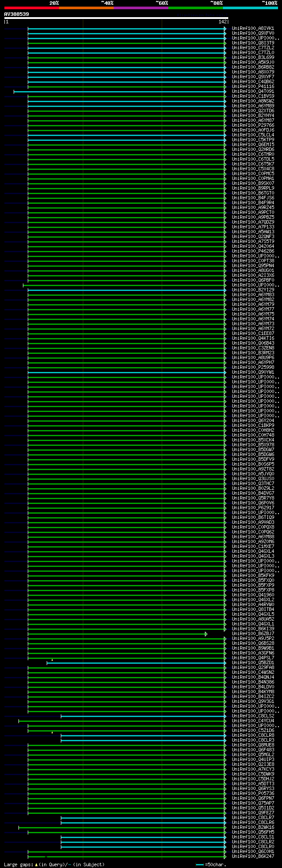This screenshot has width=282, height=868.
Task: Click the white query ruler bar
Action: point(116,18)
